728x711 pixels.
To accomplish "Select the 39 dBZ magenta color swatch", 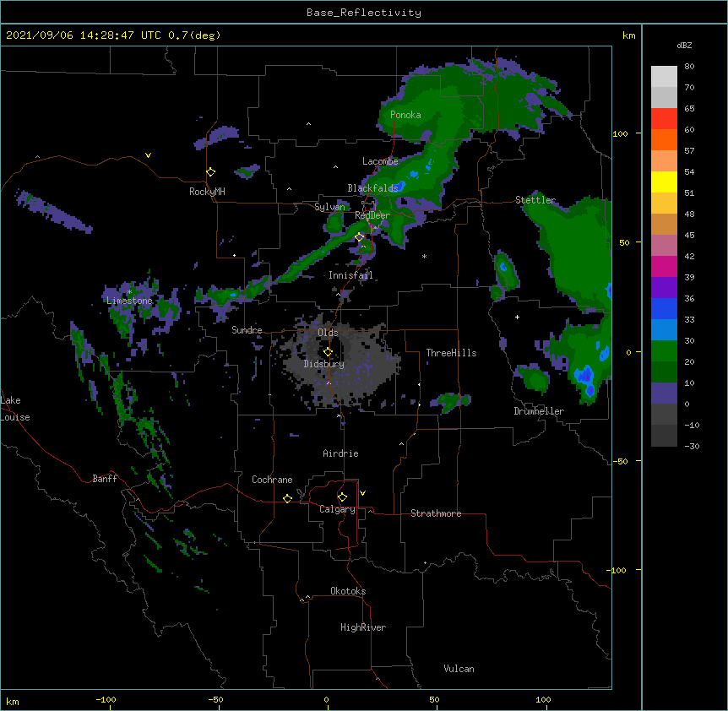I will pyautogui.click(x=664, y=266).
